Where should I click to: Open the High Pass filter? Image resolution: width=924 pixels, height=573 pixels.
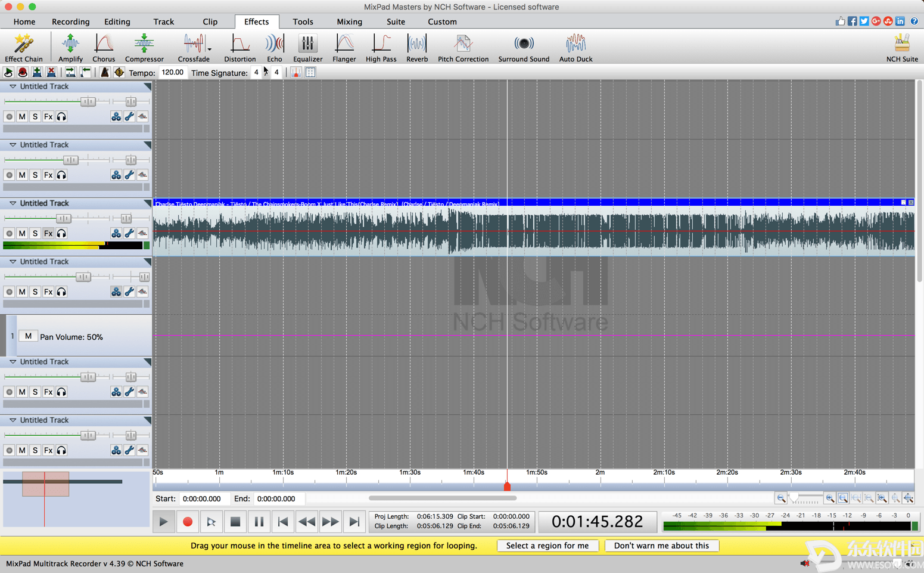(381, 48)
